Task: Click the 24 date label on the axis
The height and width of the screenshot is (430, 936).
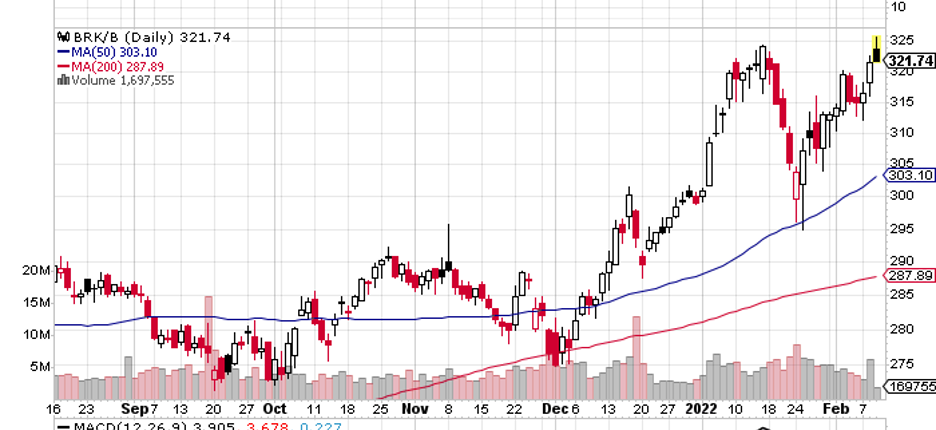Action: click(x=795, y=409)
